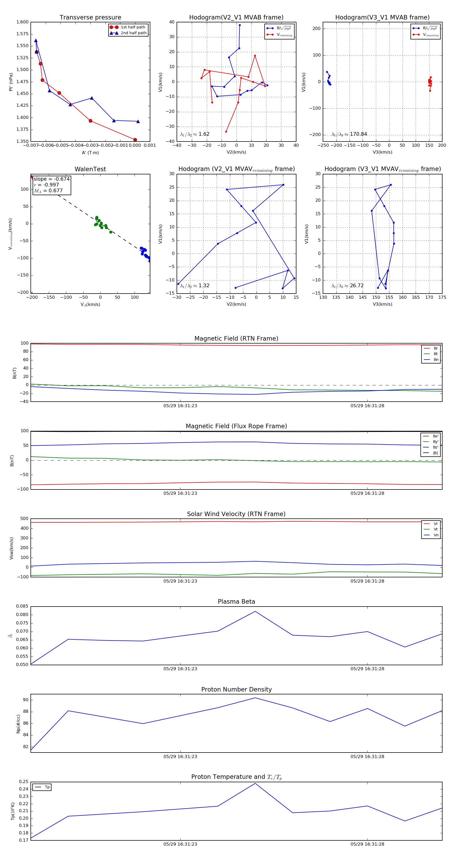473x868 pixels.
Task: Click the 'r = -0.997' annotation
Action: (47, 185)
